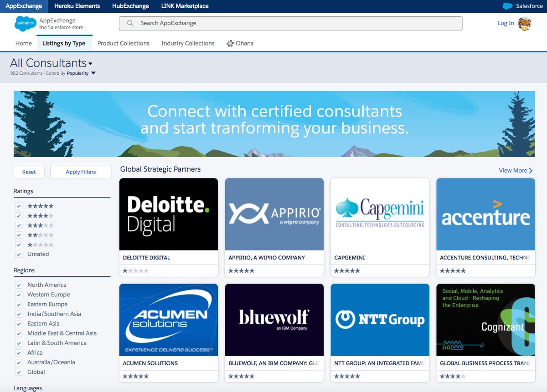Image resolution: width=547 pixels, height=392 pixels.
Task: Open the user avatar mascot icon
Action: click(525, 24)
